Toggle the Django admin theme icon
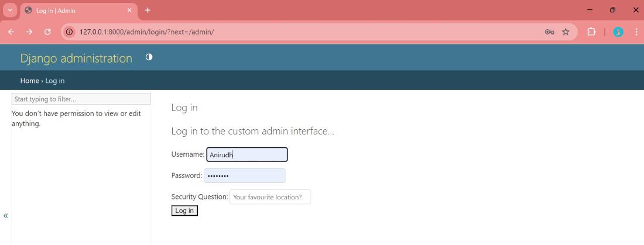 149,57
